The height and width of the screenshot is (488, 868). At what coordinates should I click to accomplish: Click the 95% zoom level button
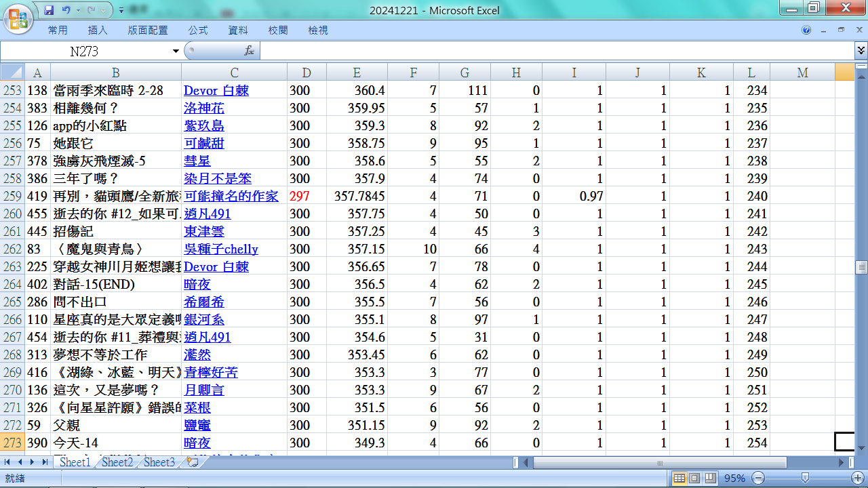[735, 478]
